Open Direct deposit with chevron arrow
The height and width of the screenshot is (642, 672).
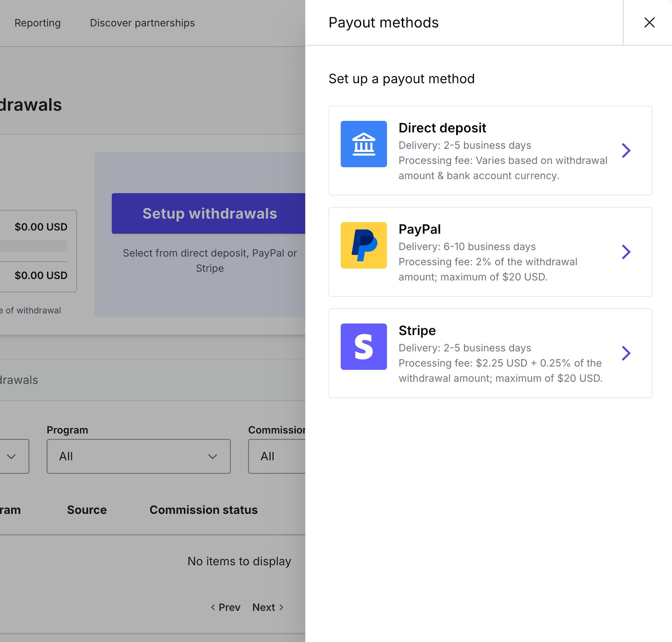tap(626, 150)
